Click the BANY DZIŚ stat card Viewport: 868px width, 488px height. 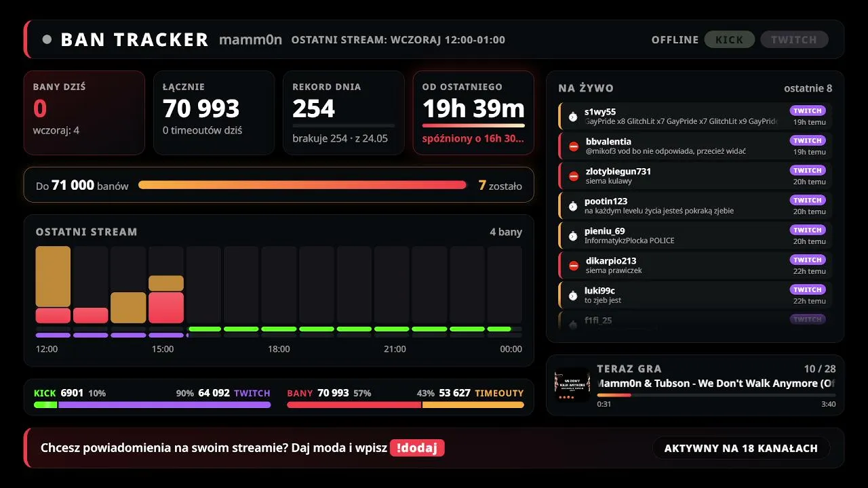click(84, 113)
